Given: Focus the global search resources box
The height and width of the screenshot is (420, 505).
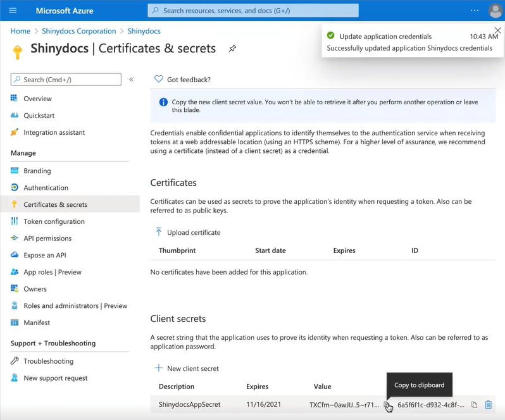Looking at the screenshot, I should (253, 11).
